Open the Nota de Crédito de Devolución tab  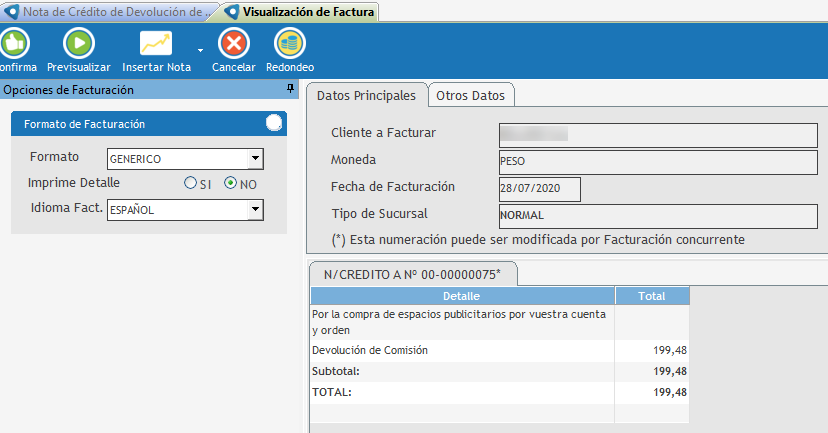coord(110,12)
